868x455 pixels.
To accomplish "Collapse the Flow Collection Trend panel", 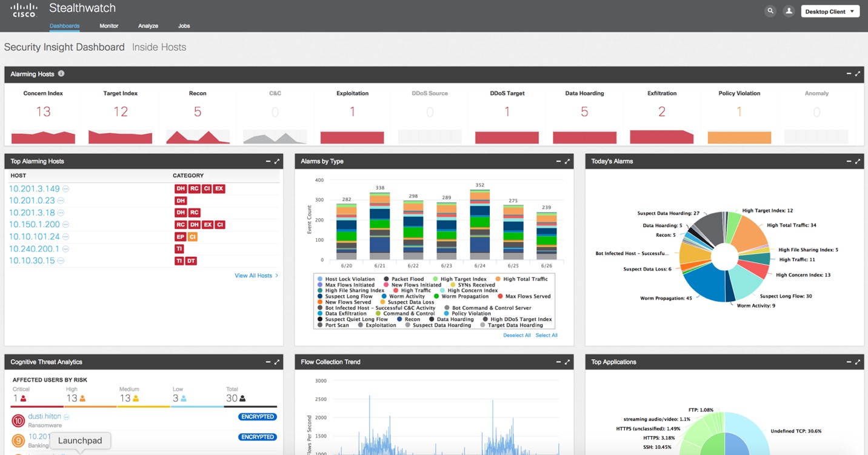I will point(558,362).
